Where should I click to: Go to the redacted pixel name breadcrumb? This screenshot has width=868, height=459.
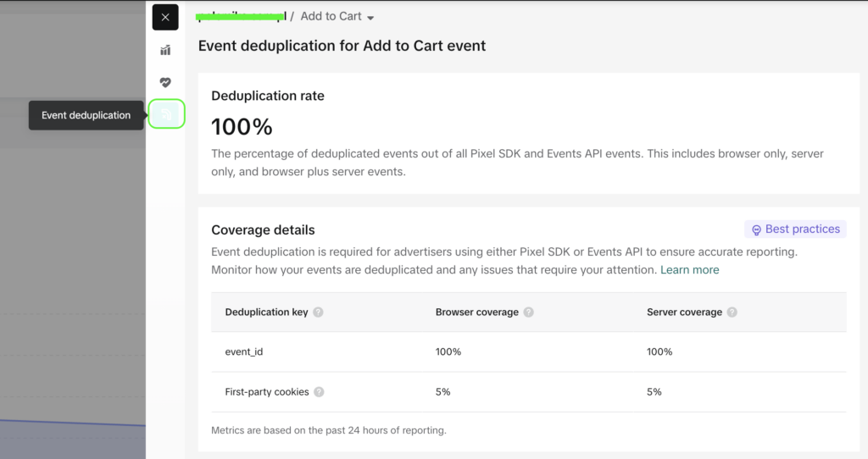(x=241, y=16)
